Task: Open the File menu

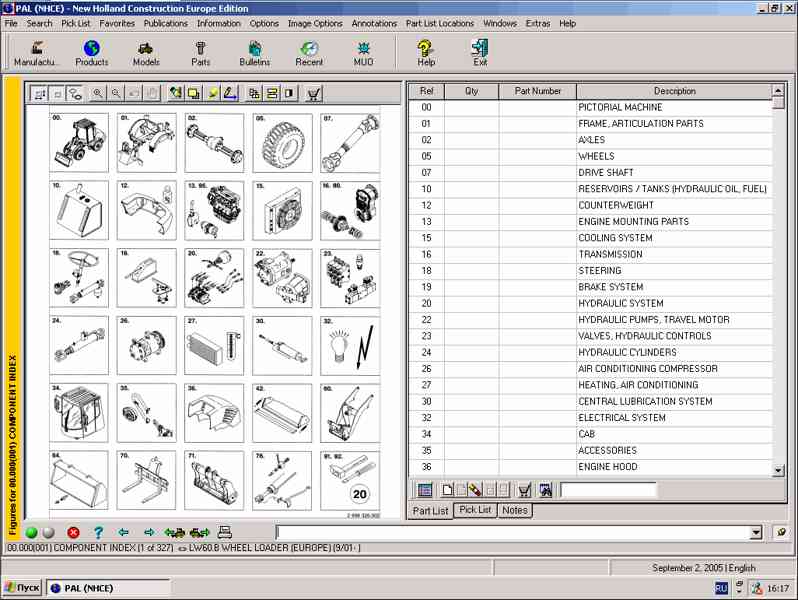Action: click(11, 23)
